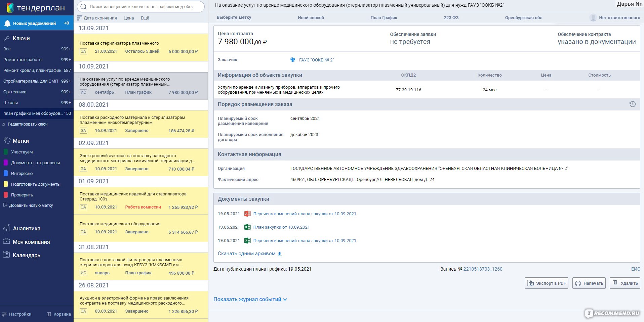Select the Оргтехника key
The height and width of the screenshot is (322, 644).
click(37, 92)
